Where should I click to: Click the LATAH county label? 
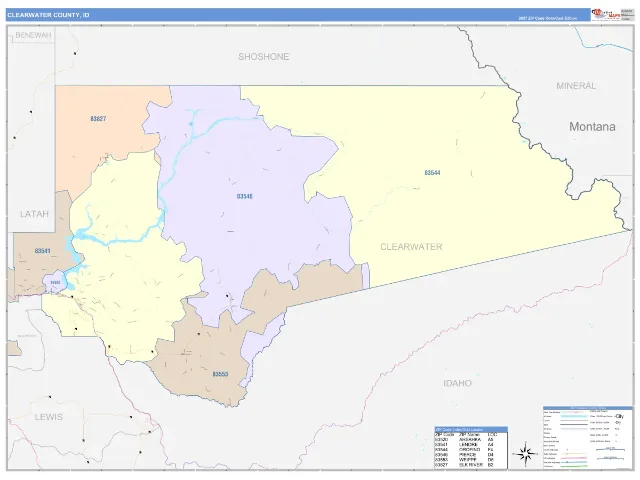[34, 214]
